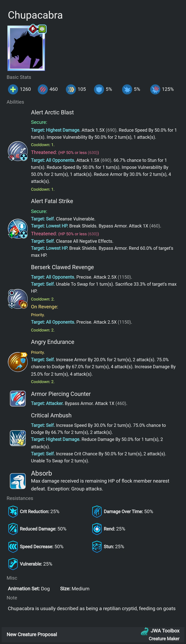This screenshot has height=644, width=186.
Task: Click the speed chevrons stat icon
Action: (x=71, y=89)
